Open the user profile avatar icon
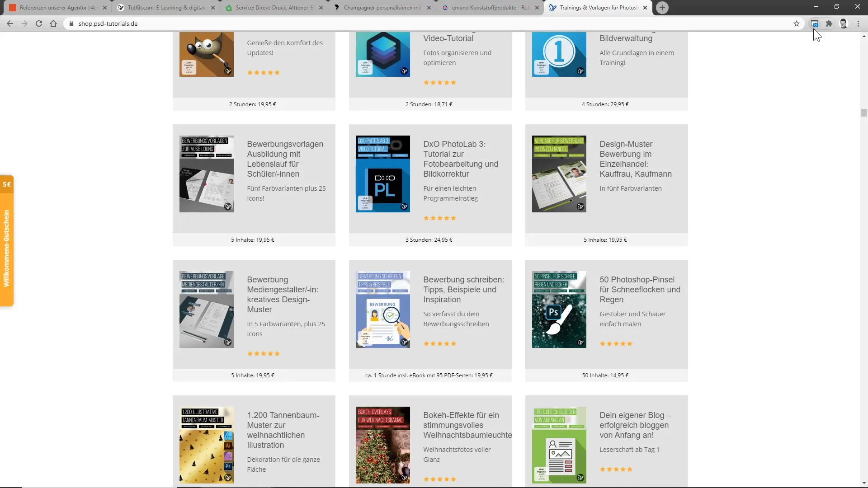Viewport: 868px width, 488px height. pyautogui.click(x=844, y=23)
